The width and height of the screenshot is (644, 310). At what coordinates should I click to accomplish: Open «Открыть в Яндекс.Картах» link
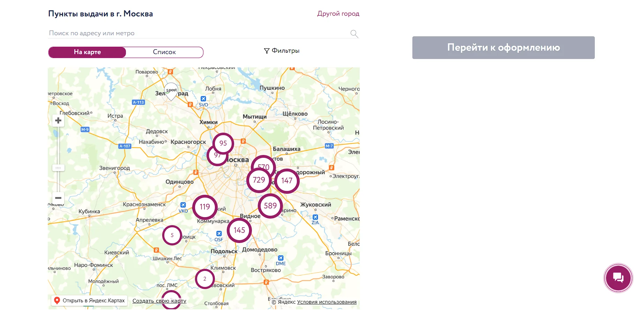tap(89, 301)
